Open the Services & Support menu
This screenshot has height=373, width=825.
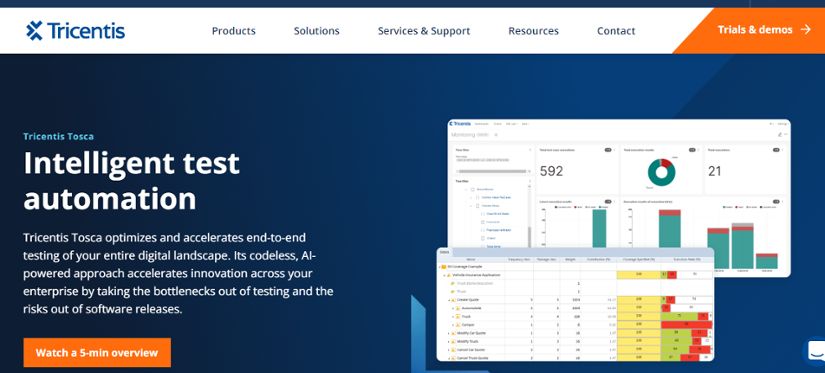(x=424, y=31)
